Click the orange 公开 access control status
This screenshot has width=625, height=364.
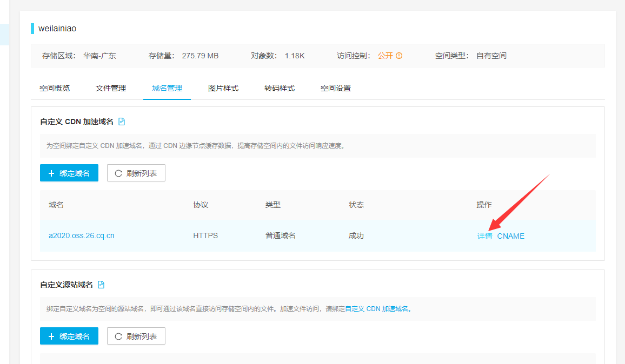click(385, 56)
